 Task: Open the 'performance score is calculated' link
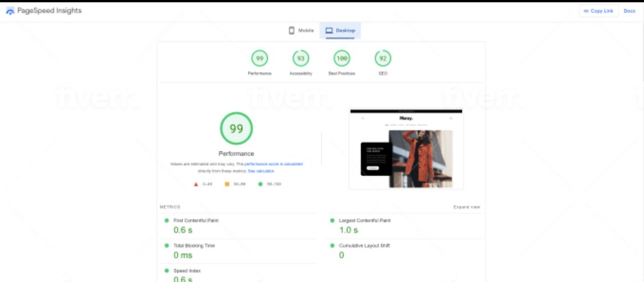click(274, 163)
